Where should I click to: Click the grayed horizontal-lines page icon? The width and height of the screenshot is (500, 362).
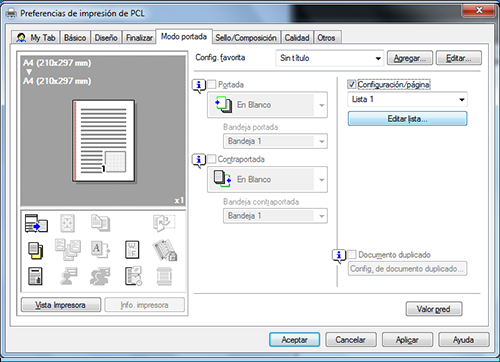pos(164,276)
